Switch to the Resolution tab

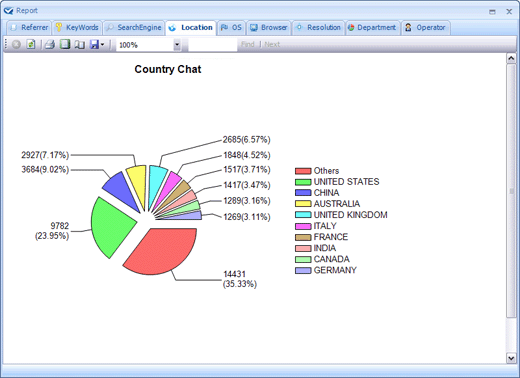coord(318,28)
